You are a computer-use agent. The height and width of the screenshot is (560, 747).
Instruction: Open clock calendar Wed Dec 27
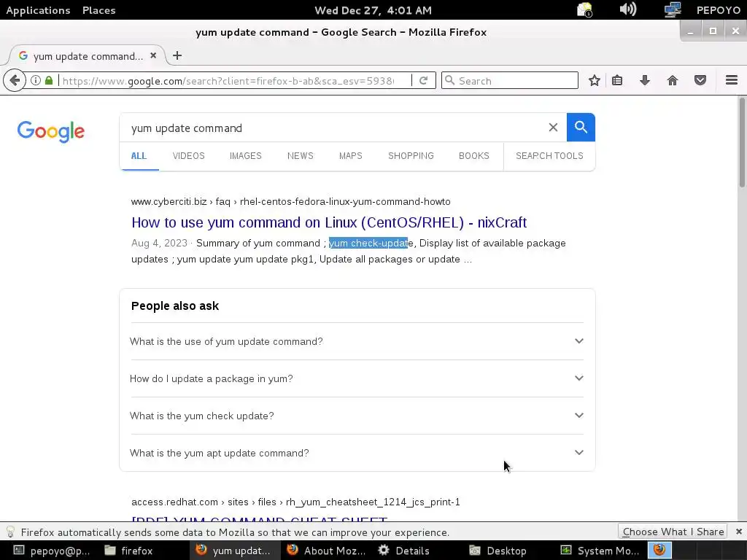click(x=373, y=10)
